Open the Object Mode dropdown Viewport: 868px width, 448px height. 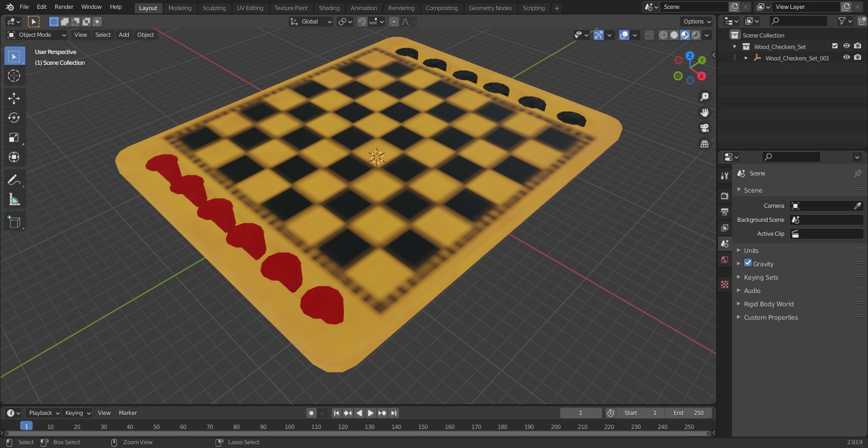click(37, 35)
